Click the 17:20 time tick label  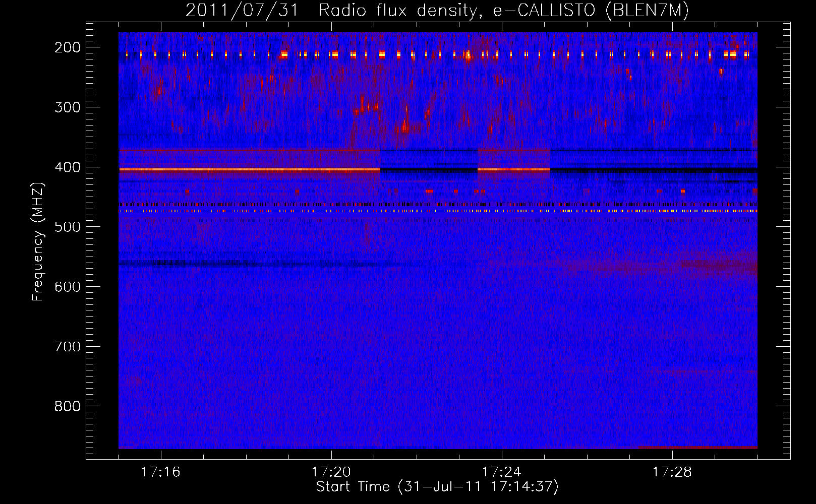pos(331,472)
